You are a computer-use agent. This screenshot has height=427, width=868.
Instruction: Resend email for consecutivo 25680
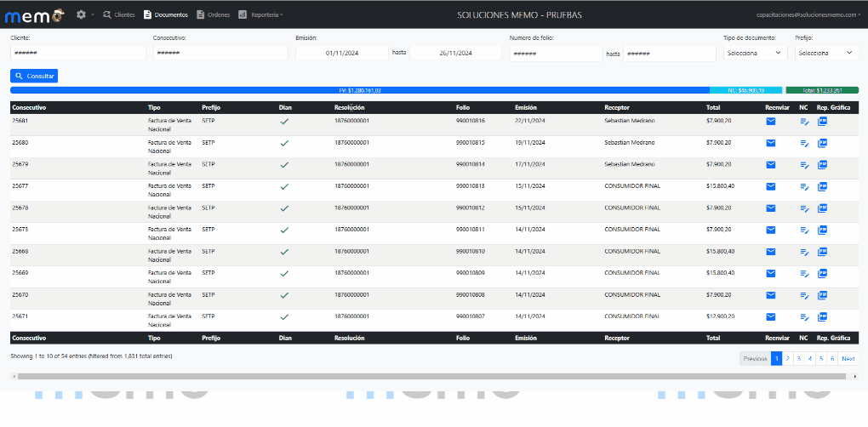(x=771, y=143)
